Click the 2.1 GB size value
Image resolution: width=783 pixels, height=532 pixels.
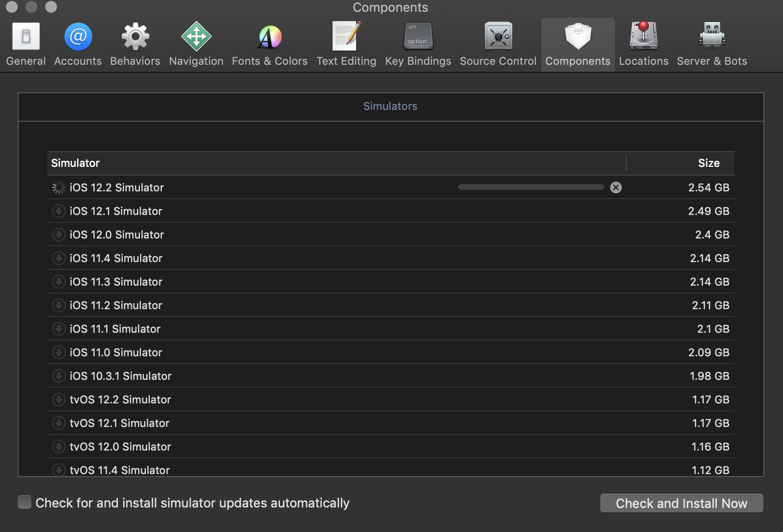pos(713,329)
